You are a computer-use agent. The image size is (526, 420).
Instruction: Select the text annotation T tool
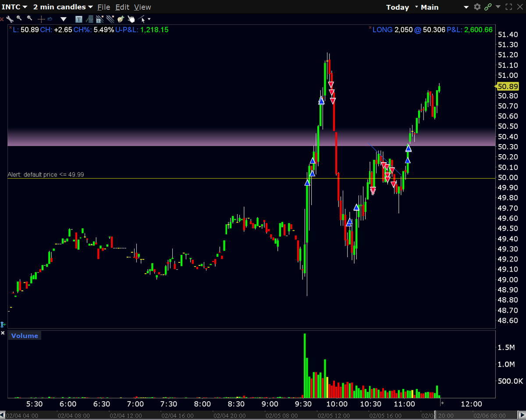(x=78, y=19)
